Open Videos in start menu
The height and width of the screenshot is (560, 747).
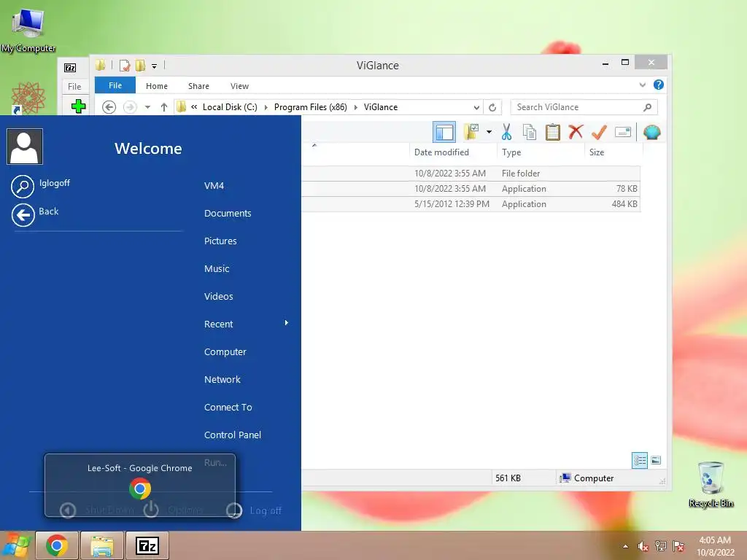(219, 296)
